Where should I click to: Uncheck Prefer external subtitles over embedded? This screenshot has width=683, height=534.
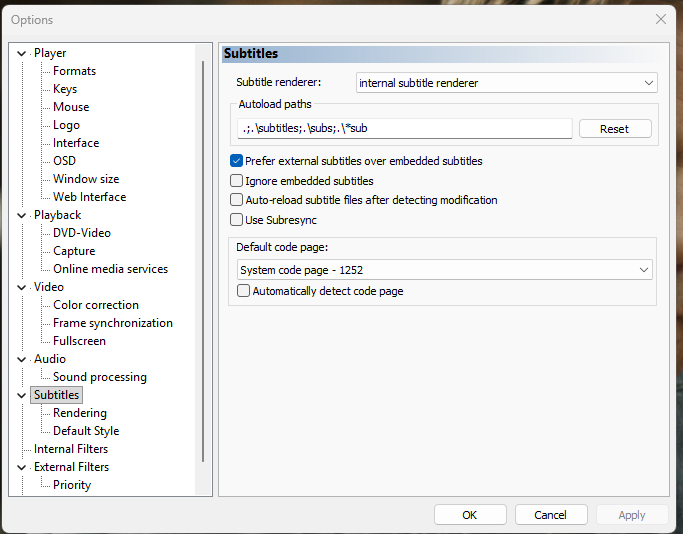point(236,161)
